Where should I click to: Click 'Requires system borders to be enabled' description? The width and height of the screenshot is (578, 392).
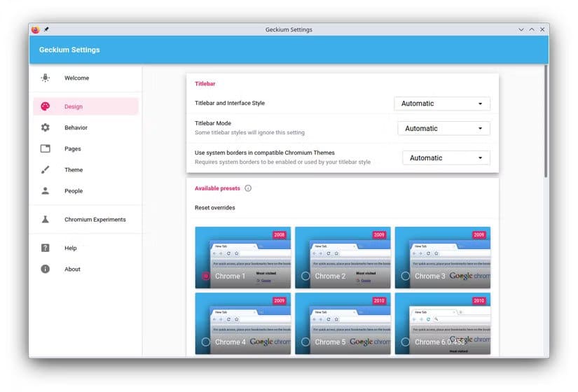point(282,162)
